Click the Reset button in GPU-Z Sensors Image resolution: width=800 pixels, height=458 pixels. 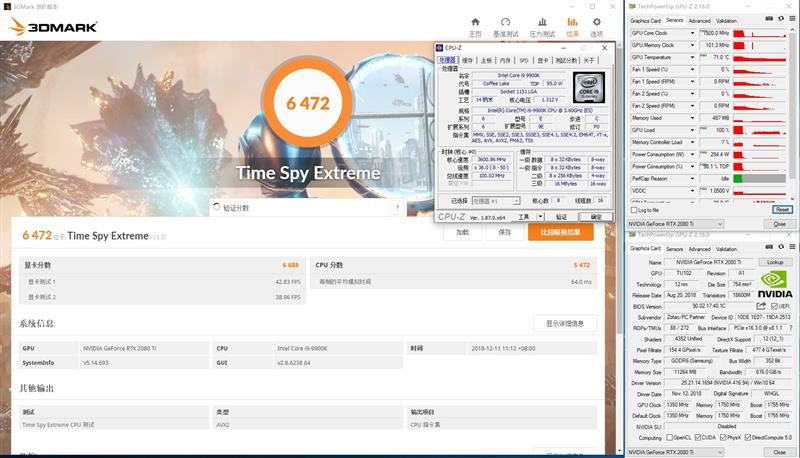(782, 210)
